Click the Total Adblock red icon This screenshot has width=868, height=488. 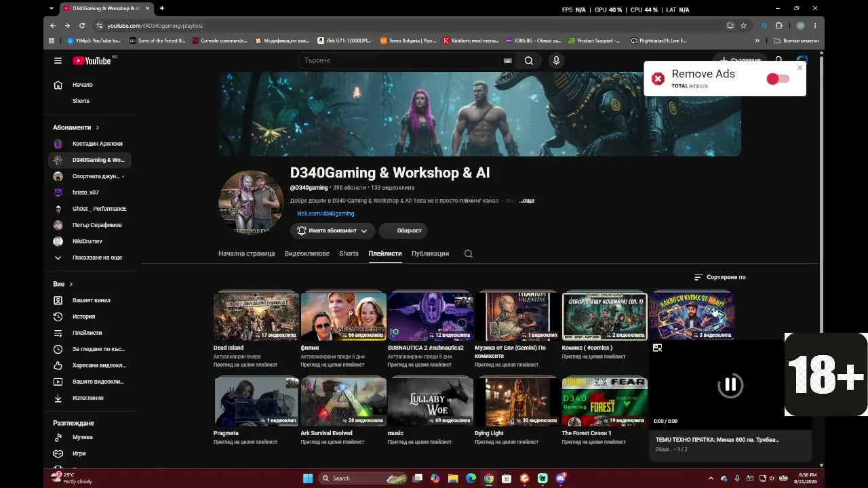[x=658, y=79]
